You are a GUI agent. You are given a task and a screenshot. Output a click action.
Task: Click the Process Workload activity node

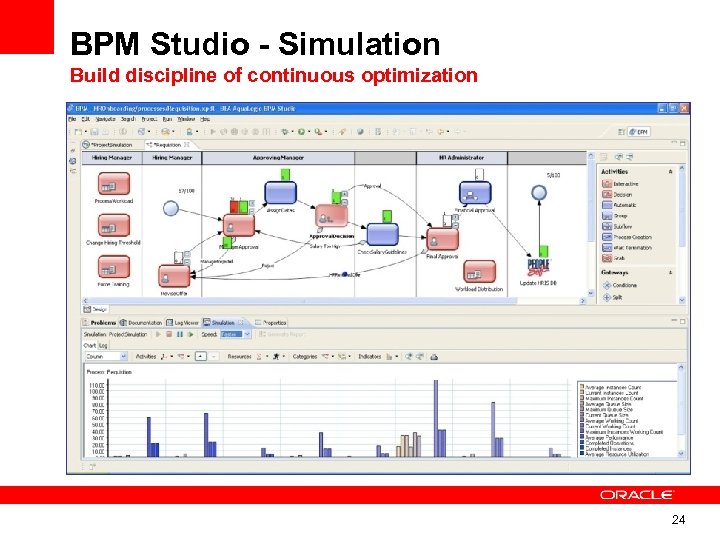click(114, 184)
